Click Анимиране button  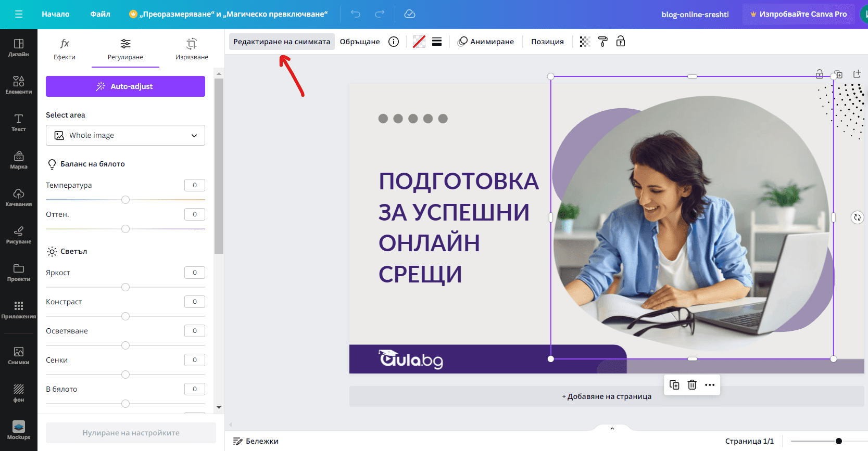[486, 42]
